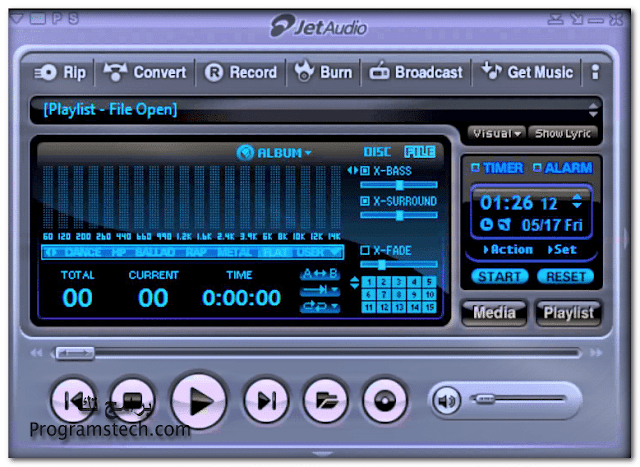The height and width of the screenshot is (467, 640).
Task: Enable the TIMER checkbox
Action: [x=476, y=167]
